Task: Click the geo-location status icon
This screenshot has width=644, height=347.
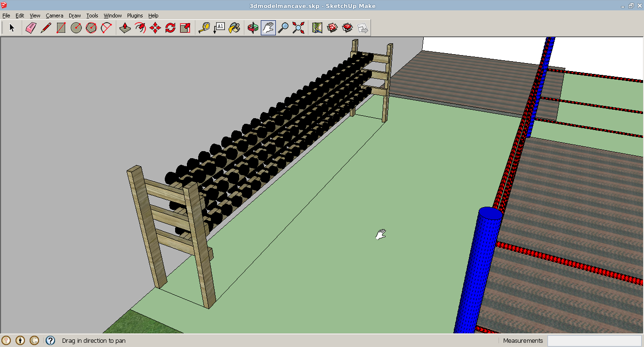Action: pyautogui.click(x=6, y=340)
